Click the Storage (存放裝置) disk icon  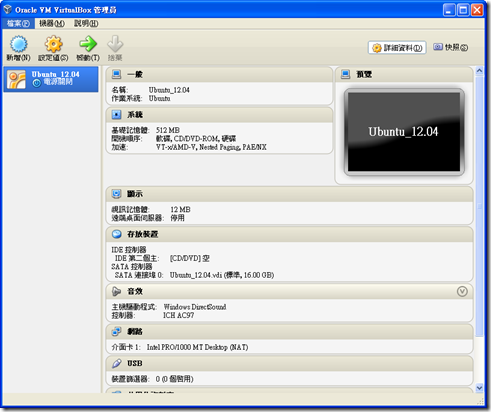tap(116, 234)
